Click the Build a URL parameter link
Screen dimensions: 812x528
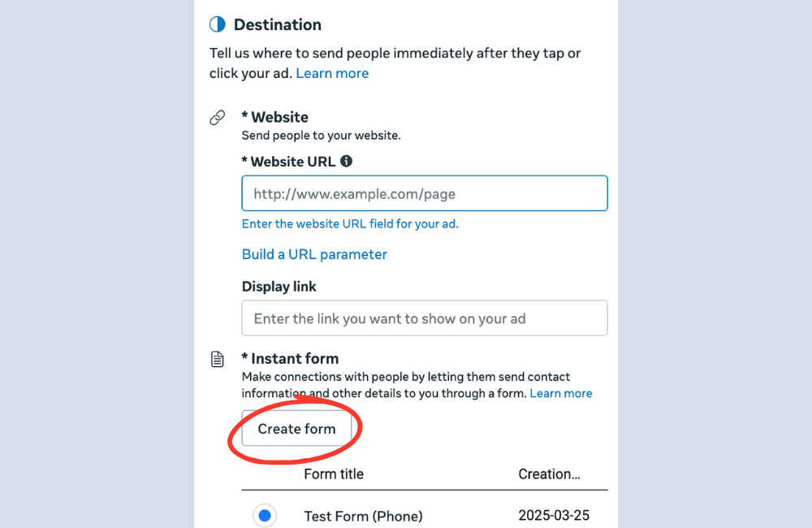click(314, 254)
